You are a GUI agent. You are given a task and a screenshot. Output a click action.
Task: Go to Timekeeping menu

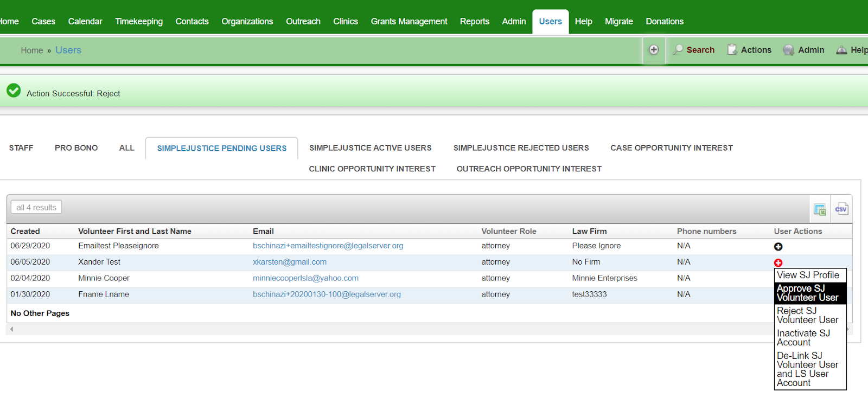(x=139, y=21)
